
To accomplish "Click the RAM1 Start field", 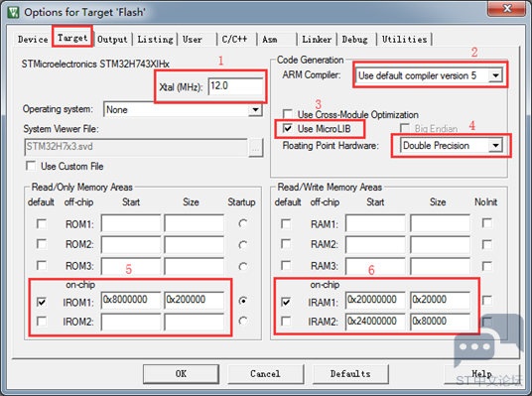I will pyautogui.click(x=375, y=223).
